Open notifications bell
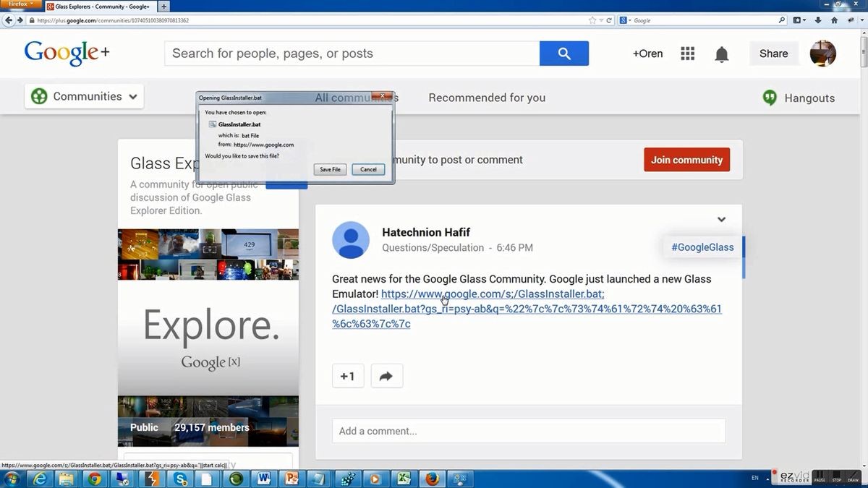868x488 pixels. tap(721, 54)
